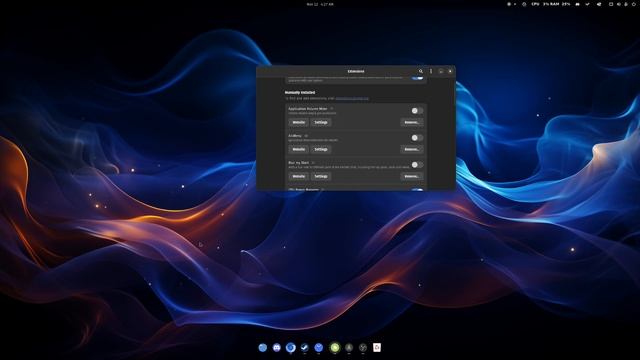Open the white trash icon in dock
The height and width of the screenshot is (360, 640).
pos(377,347)
